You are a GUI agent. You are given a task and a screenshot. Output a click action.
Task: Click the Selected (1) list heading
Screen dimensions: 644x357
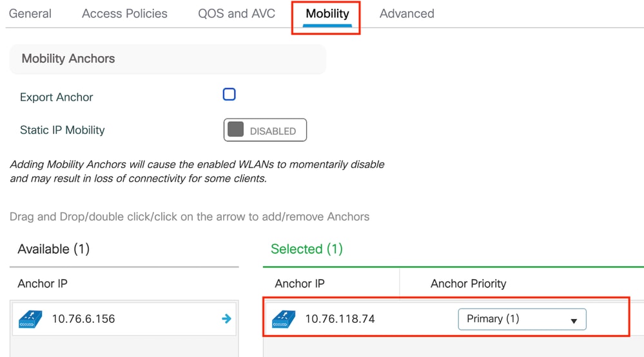[307, 249]
